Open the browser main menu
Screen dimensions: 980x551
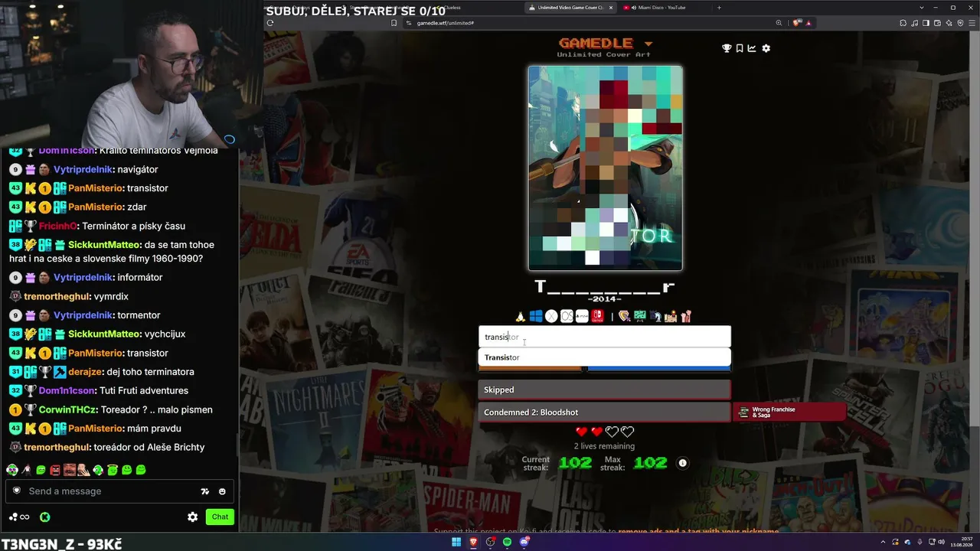(973, 23)
